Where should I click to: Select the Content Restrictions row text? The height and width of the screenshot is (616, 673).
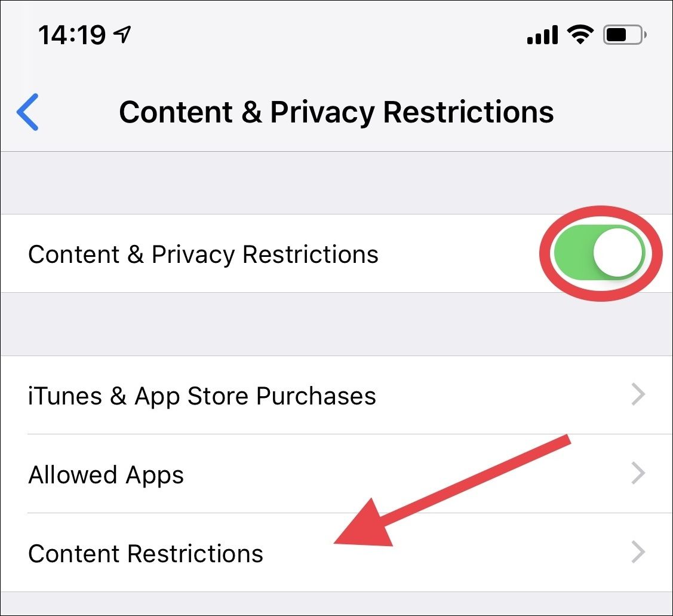pyautogui.click(x=146, y=553)
